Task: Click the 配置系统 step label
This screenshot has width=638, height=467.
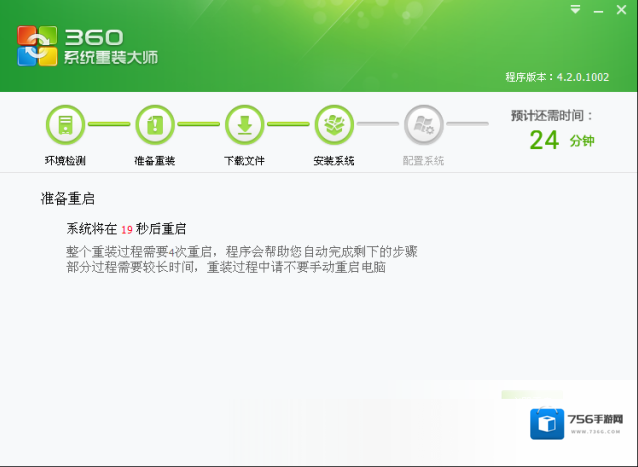Action: pos(423,161)
